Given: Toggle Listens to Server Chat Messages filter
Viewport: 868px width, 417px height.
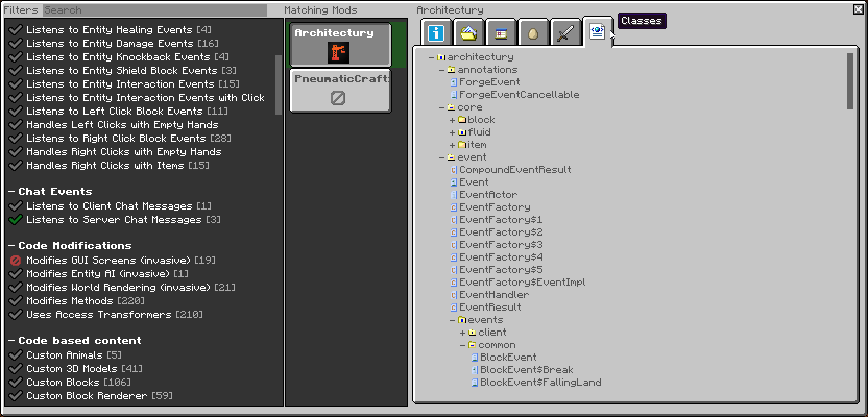Looking at the screenshot, I should pos(16,219).
